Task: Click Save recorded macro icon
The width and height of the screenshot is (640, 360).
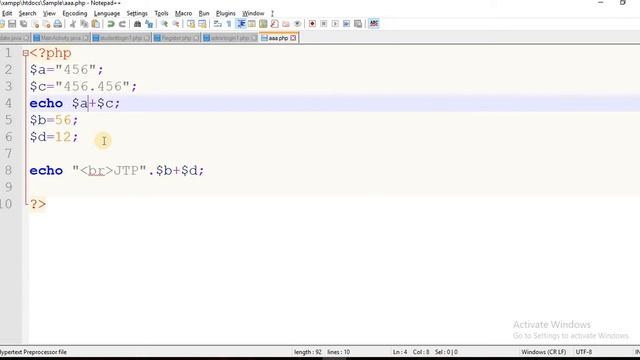Action: point(358,24)
